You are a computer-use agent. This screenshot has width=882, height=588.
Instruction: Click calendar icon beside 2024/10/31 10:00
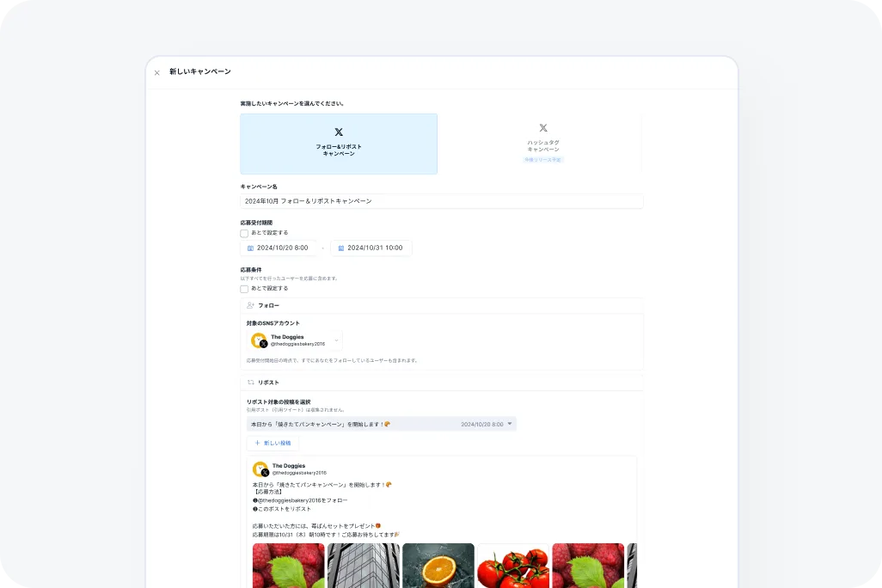[x=341, y=248]
